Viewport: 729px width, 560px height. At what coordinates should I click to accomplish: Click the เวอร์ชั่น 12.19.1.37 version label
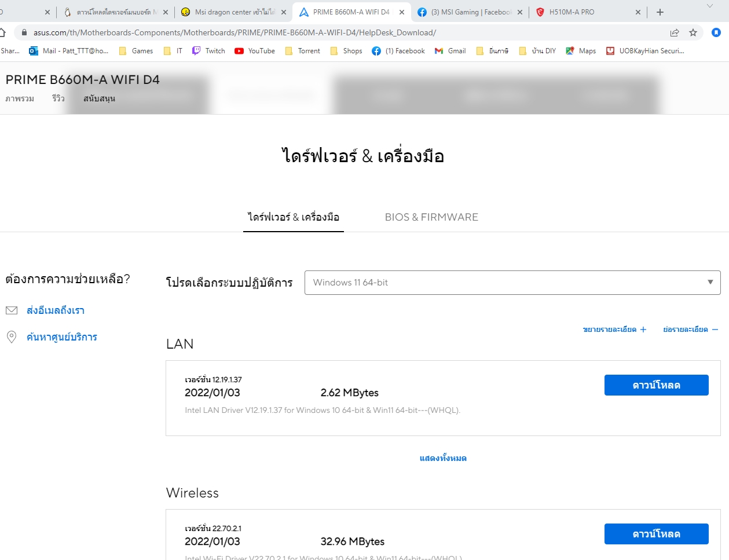[213, 379]
